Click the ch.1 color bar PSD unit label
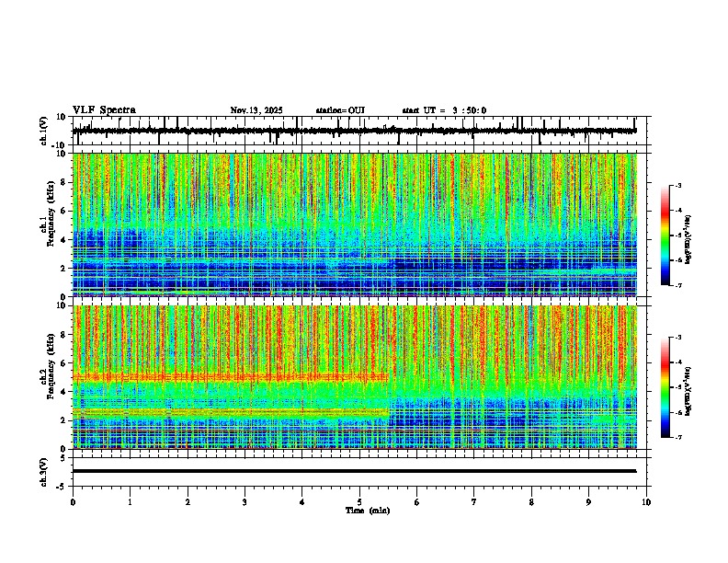The width and height of the screenshot is (728, 563). (x=688, y=240)
